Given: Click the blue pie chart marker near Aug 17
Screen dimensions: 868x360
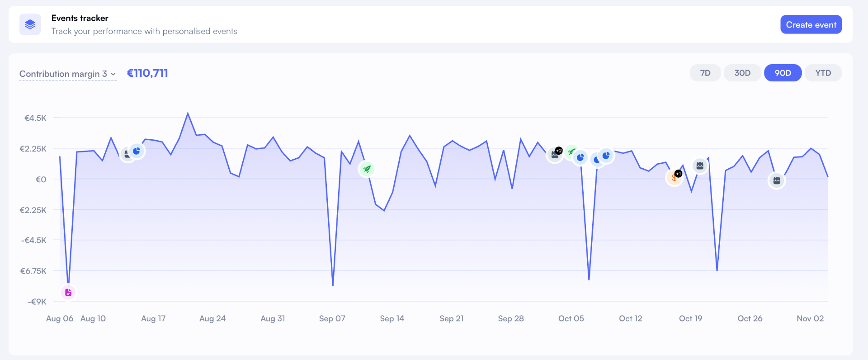Looking at the screenshot, I should coord(137,151).
